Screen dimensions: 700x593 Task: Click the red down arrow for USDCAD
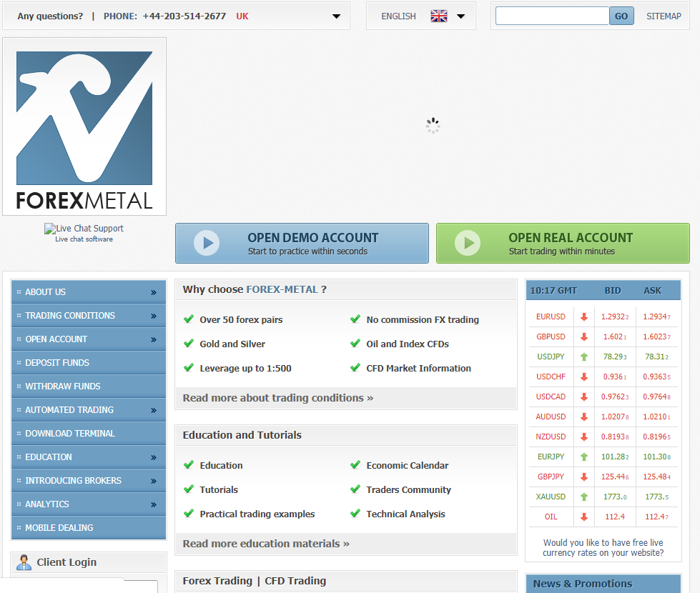point(584,397)
